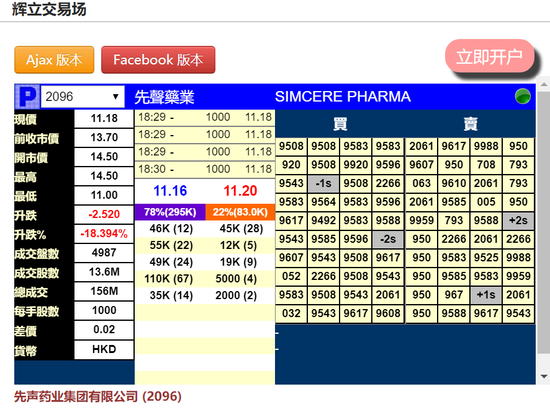Image resolution: width=550 pixels, height=410 pixels.
Task: Click the broker cell 052
Action: (x=291, y=276)
